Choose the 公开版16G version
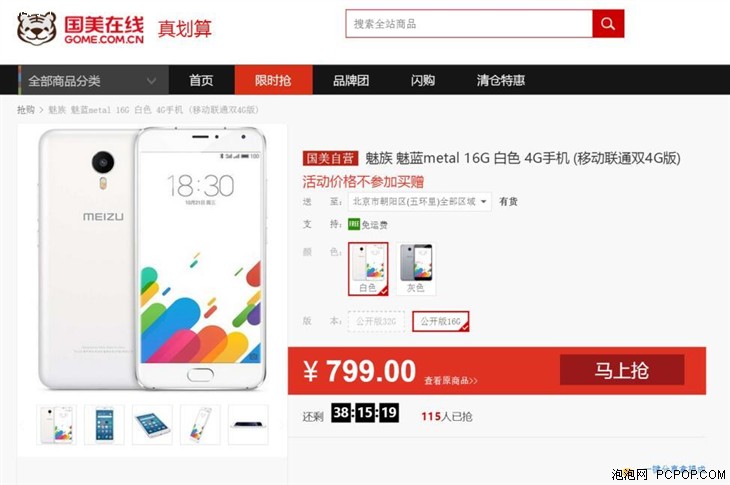 click(x=440, y=321)
